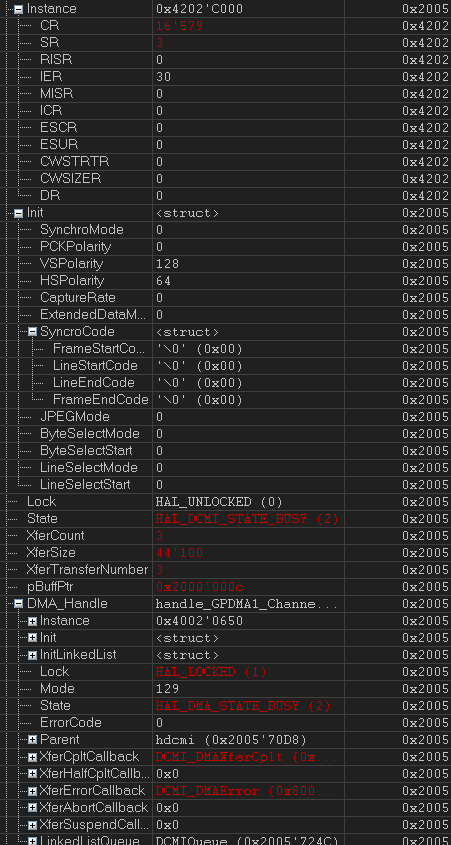451x845 pixels.
Task: Select the XferCount row
Action: 225,536
